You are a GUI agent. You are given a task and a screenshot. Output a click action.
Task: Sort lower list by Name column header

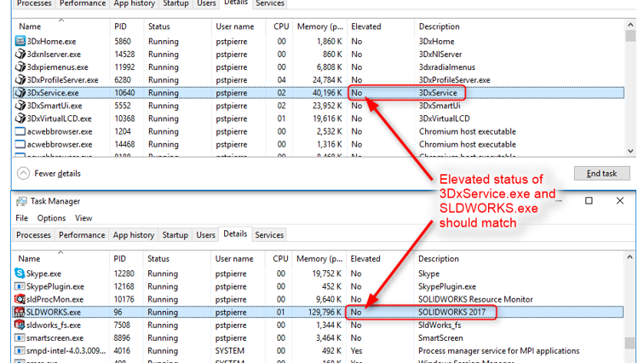point(60,259)
